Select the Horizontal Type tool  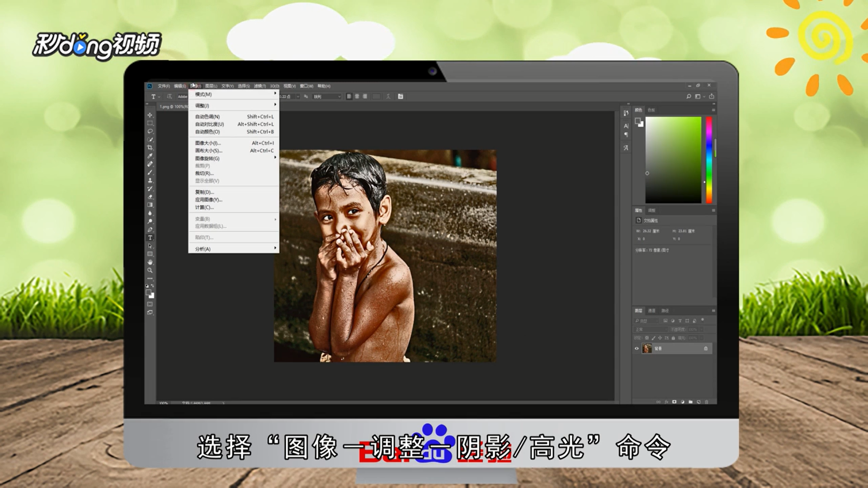coord(150,238)
